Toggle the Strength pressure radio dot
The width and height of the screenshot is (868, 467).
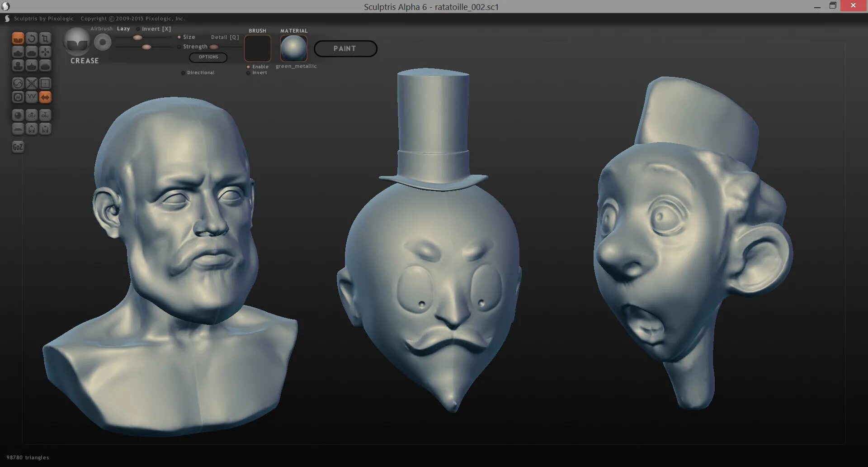(x=179, y=47)
